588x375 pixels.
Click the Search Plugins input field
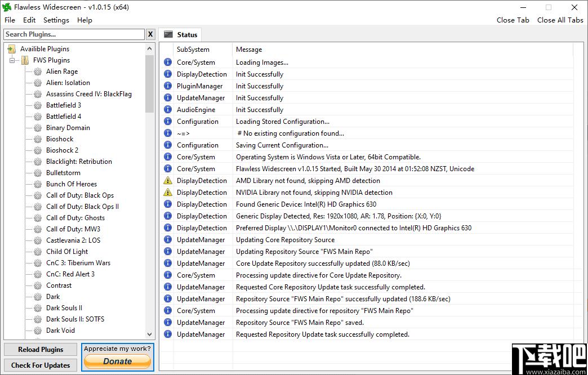74,34
